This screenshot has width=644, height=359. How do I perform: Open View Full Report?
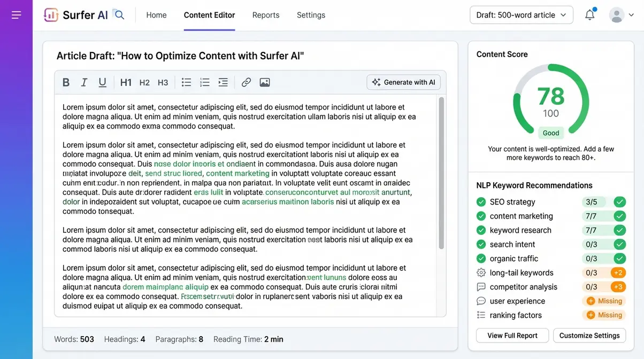click(512, 335)
